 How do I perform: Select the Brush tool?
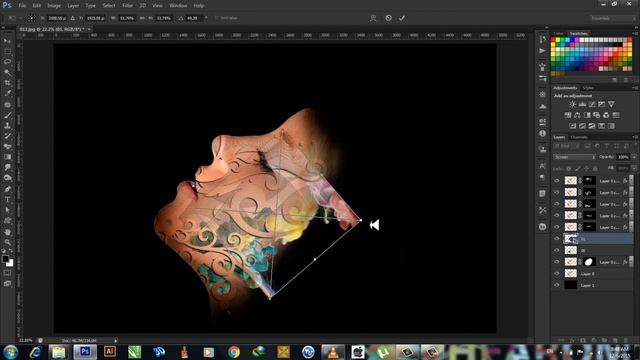point(7,115)
